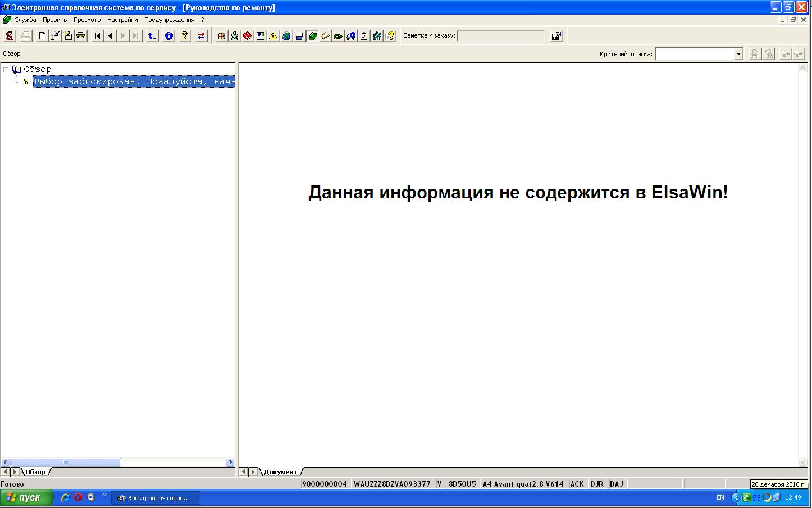Open the Критерий поиска dropdown
The image size is (812, 508).
[x=738, y=54]
